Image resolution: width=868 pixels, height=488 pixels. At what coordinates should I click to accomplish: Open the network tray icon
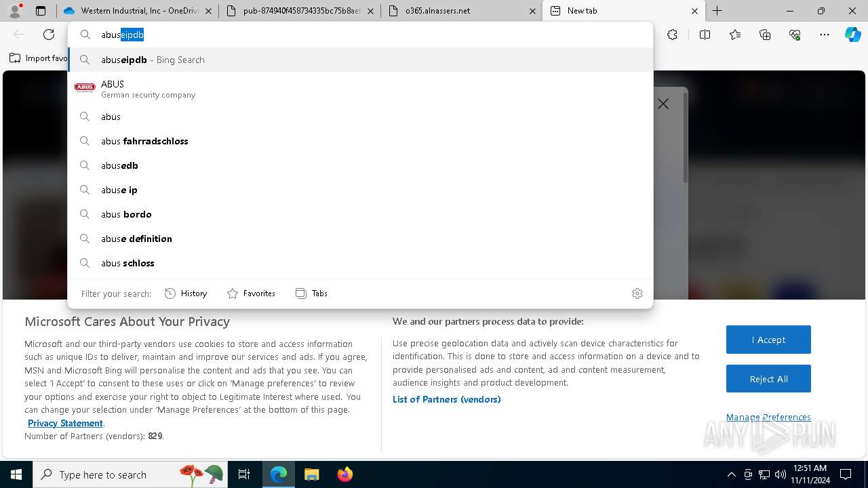pos(764,474)
